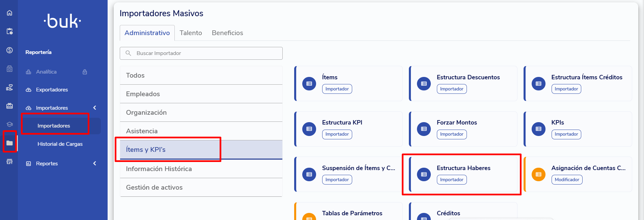The height and width of the screenshot is (220, 644).
Task: Click the orange Asignación de Cuentas icon
Action: point(538,174)
